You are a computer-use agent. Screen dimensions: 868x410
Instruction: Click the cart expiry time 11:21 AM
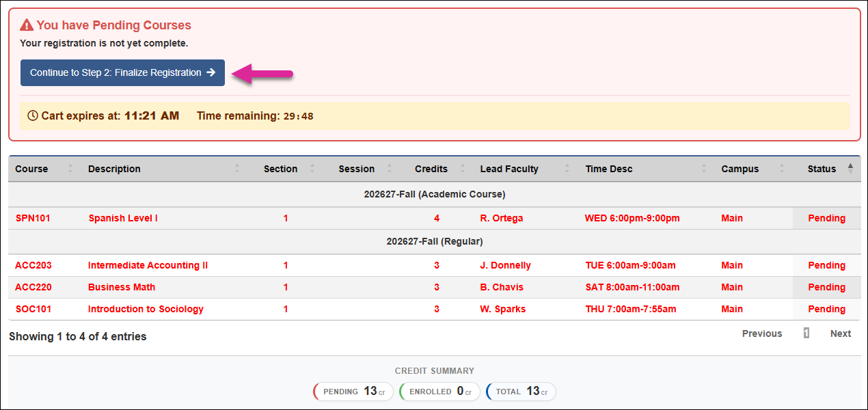[152, 115]
